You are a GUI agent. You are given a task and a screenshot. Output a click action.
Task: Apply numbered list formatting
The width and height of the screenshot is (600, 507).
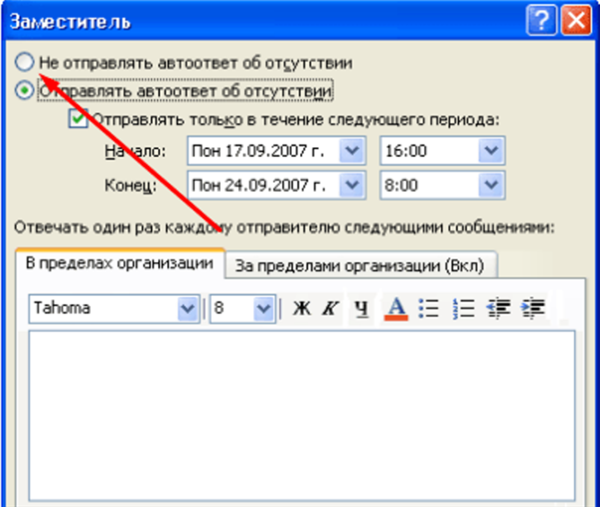[463, 308]
